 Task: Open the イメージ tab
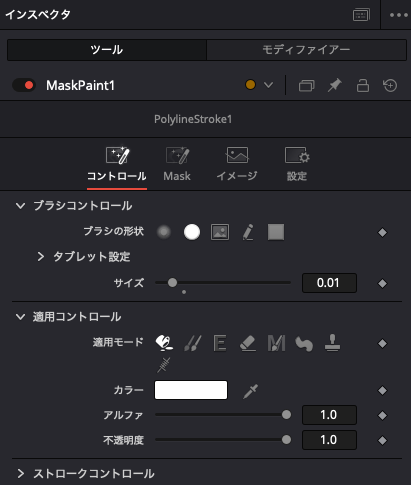coord(237,164)
